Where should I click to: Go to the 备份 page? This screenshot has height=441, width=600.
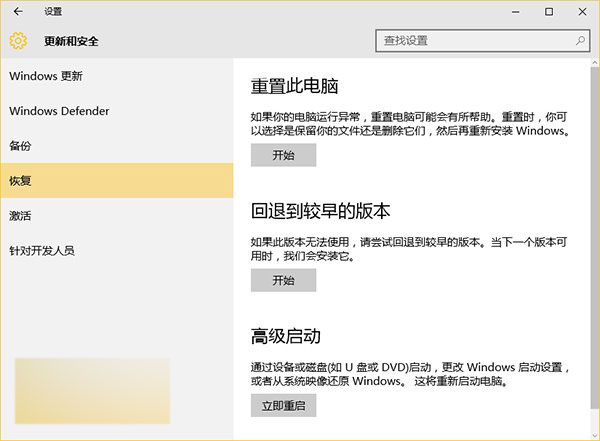pyautogui.click(x=21, y=146)
